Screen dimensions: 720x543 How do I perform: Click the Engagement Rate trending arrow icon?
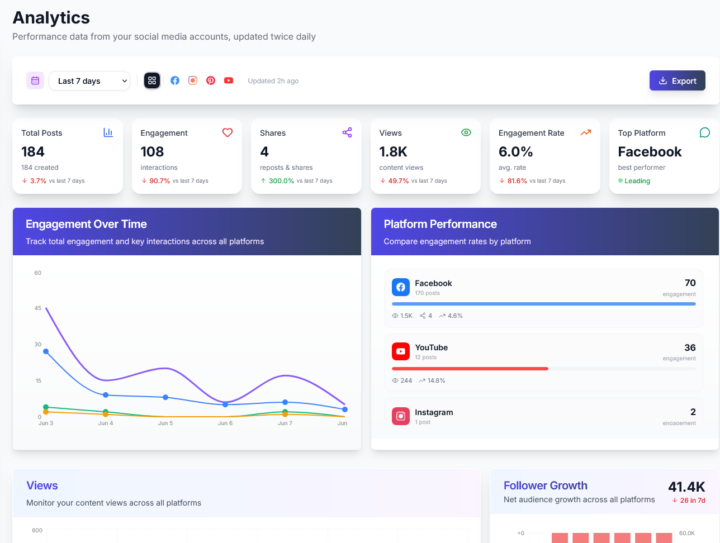coord(586,133)
